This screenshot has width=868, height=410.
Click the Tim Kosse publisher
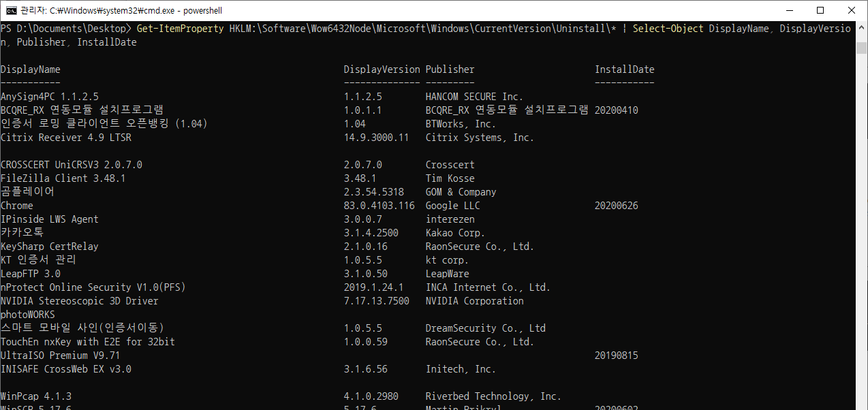point(450,178)
